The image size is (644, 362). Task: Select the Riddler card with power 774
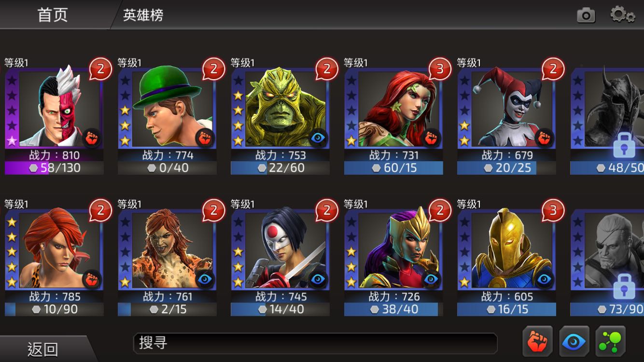coord(167,116)
